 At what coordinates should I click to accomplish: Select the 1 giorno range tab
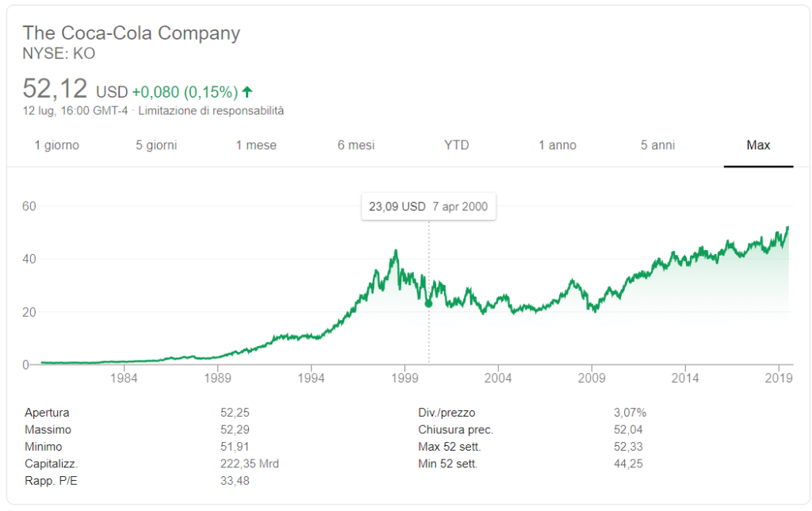tap(56, 145)
